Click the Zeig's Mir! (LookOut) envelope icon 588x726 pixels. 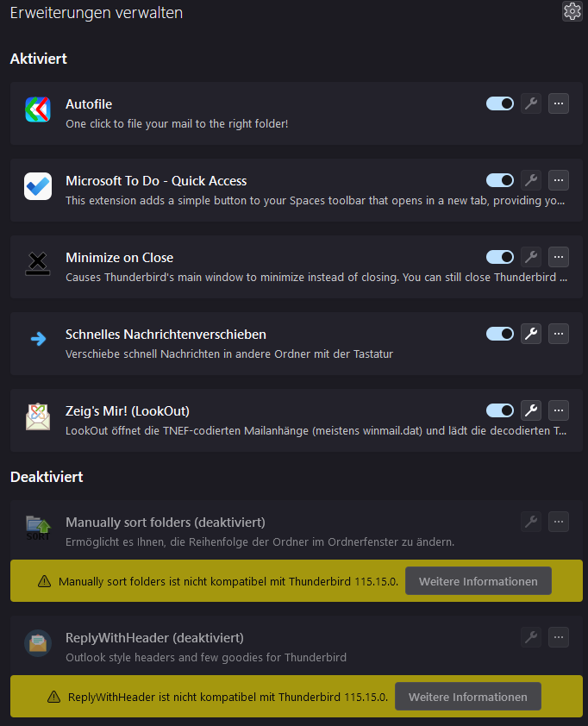tap(38, 416)
